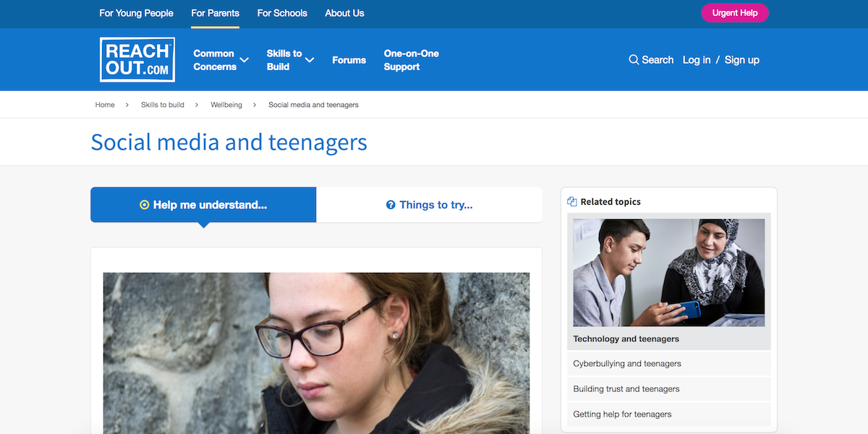The width and height of the screenshot is (868, 434).
Task: Expand the Skills to Build dropdown chevron
Action: (x=310, y=60)
